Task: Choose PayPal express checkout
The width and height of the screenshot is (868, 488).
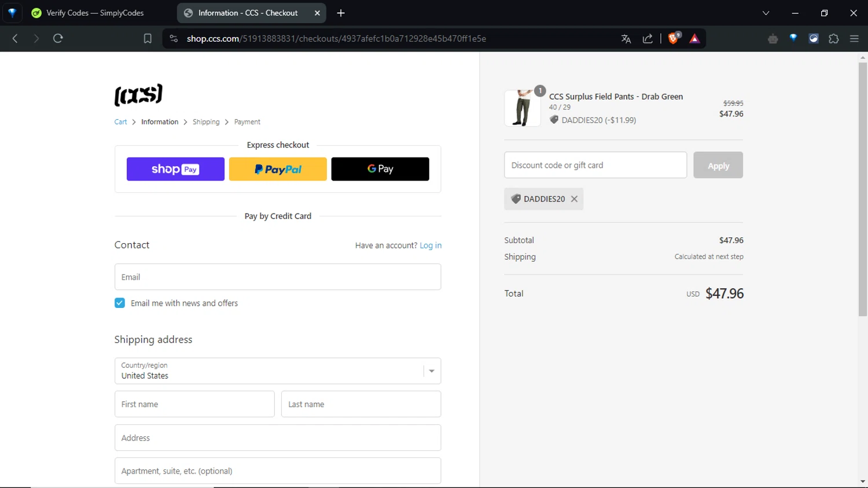Action: click(278, 169)
